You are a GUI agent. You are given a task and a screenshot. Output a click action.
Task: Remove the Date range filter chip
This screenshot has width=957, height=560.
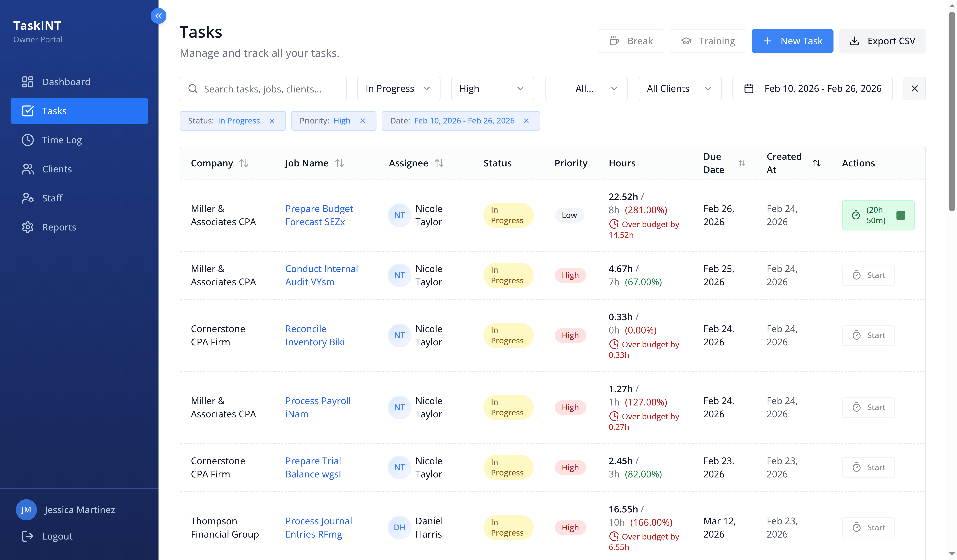coord(526,121)
